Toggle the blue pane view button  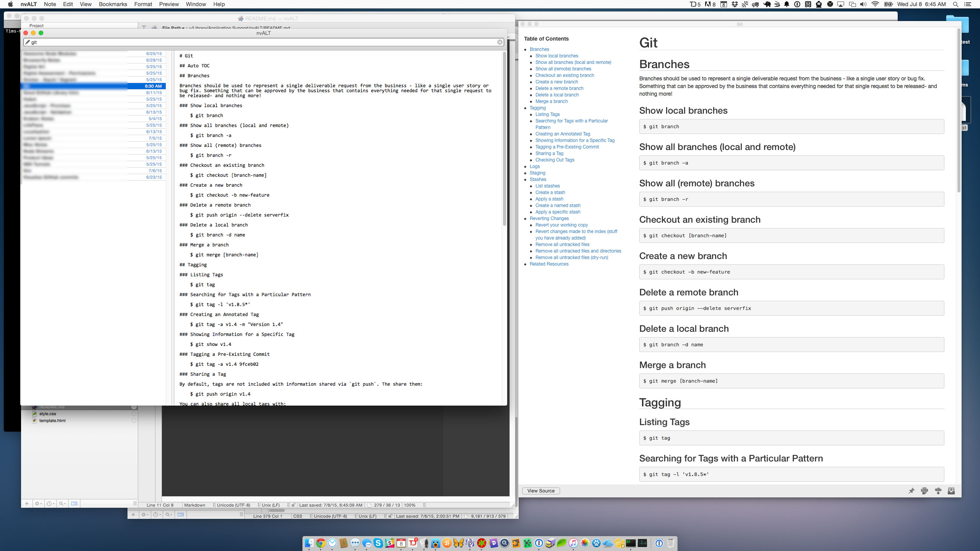pos(74,504)
